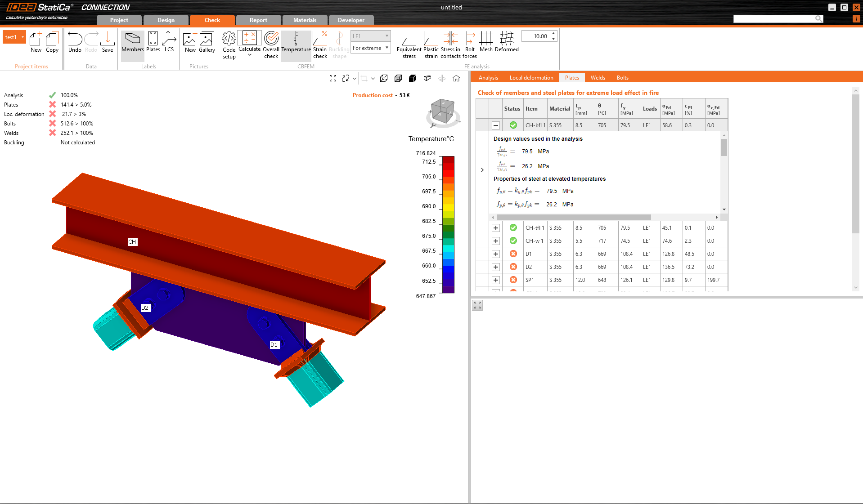Image resolution: width=863 pixels, height=504 pixels.
Task: Click the home view icon
Action: coord(456,78)
